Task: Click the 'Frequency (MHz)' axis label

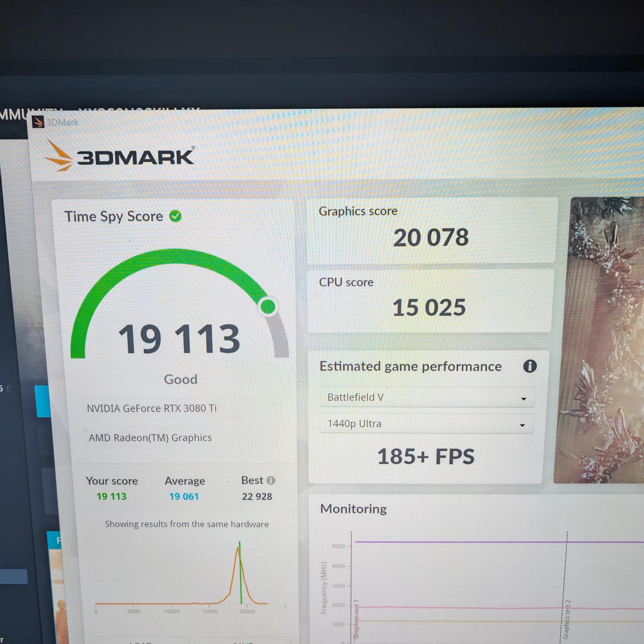Action: click(324, 588)
